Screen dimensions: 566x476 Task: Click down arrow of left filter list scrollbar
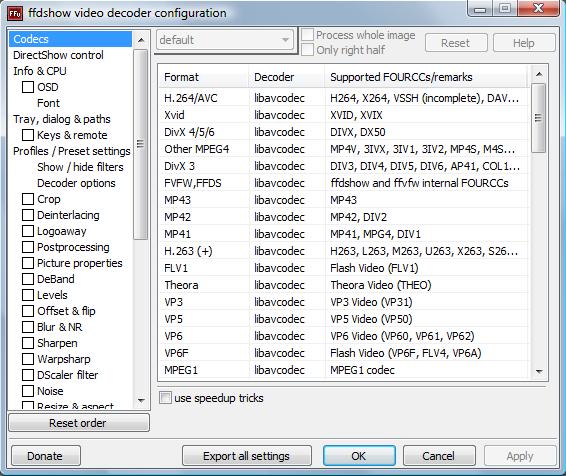pyautogui.click(x=141, y=400)
